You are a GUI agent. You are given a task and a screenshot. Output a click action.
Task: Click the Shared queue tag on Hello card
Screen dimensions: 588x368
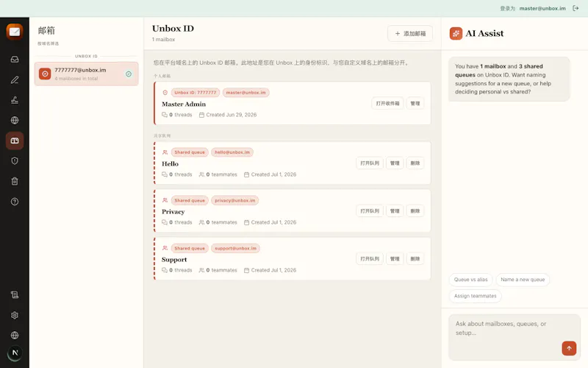(x=190, y=152)
